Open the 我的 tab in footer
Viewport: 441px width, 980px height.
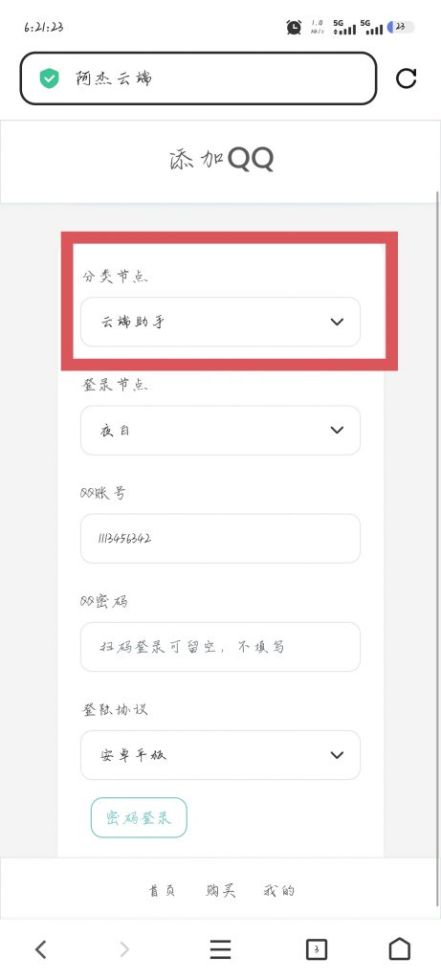278,891
